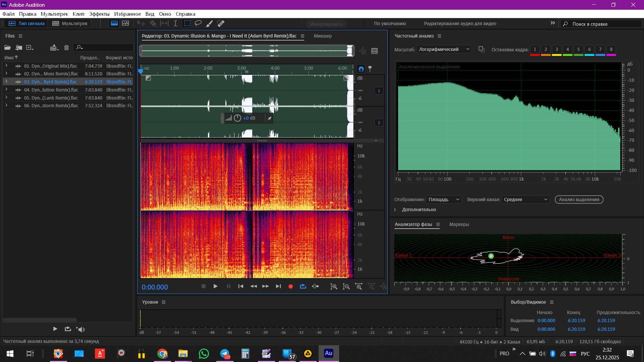Open the Масштаб Логарифмический dropdown

pos(444,49)
